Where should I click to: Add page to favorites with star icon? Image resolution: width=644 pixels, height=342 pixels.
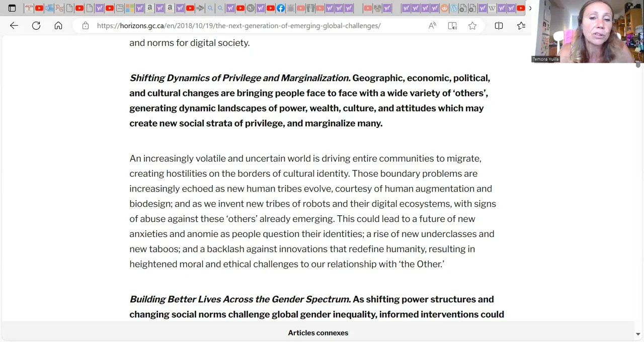pyautogui.click(x=472, y=26)
